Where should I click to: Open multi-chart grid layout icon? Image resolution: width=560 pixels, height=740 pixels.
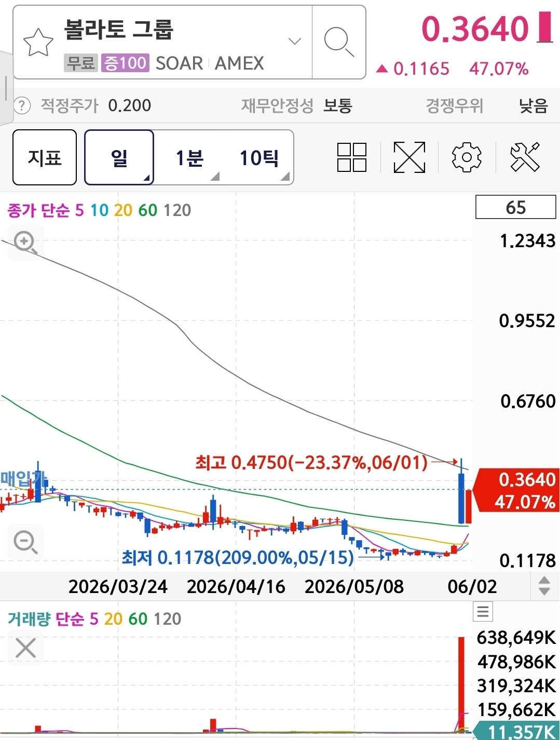[x=352, y=157]
